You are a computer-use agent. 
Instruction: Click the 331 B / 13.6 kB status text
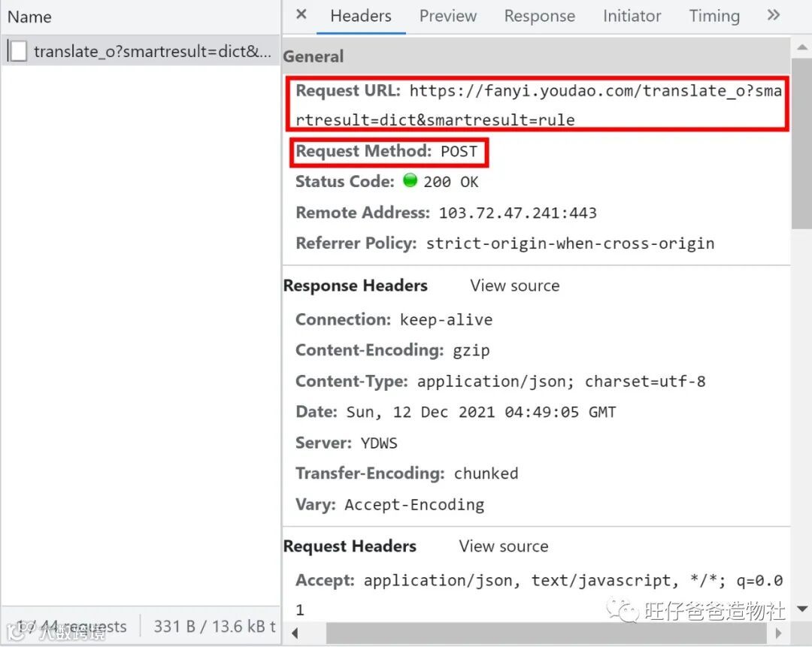[214, 626]
